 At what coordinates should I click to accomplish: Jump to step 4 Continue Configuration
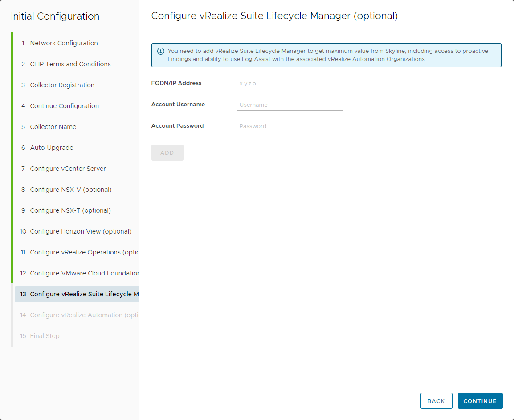click(60, 106)
